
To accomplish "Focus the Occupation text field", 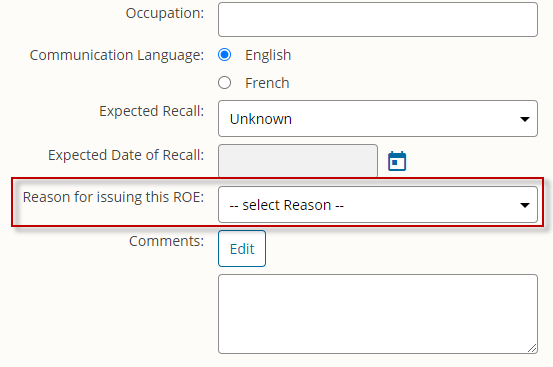I will point(378,19).
